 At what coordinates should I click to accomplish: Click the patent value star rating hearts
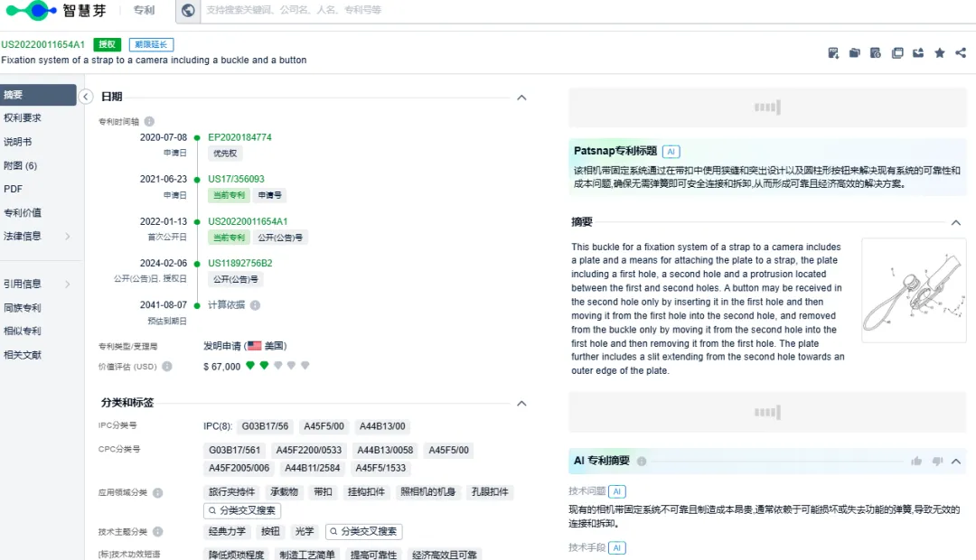coord(277,366)
